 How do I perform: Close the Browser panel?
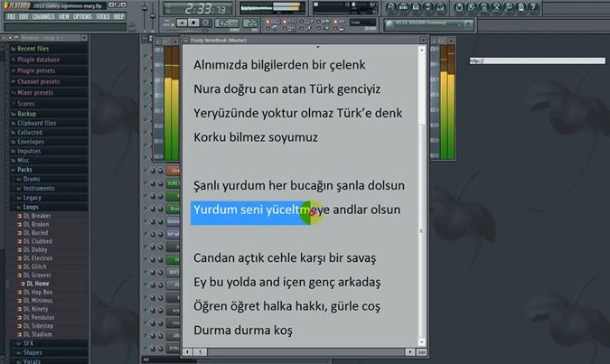[x=84, y=38]
